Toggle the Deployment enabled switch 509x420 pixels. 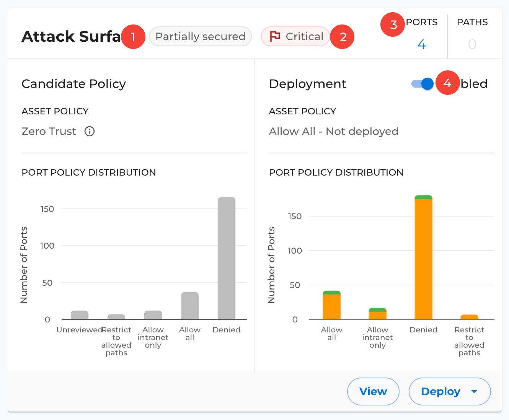pos(423,84)
